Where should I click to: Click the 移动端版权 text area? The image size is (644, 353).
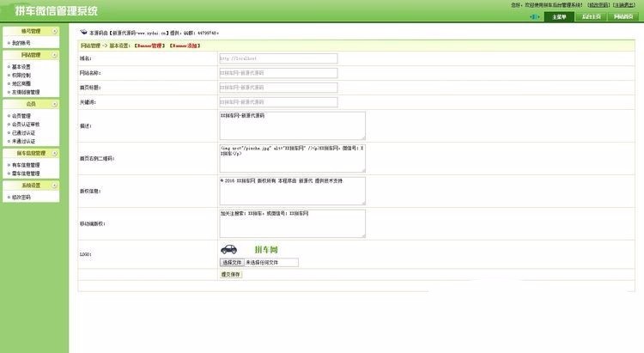(292, 223)
